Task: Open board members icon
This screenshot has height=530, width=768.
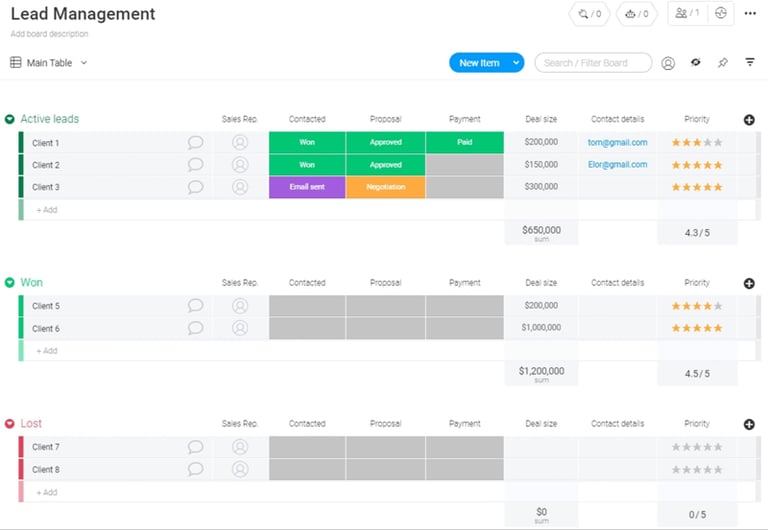Action: (x=687, y=14)
